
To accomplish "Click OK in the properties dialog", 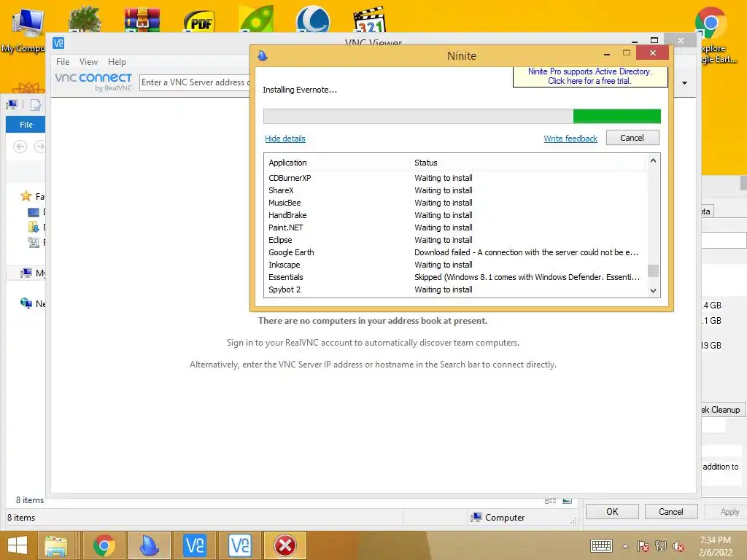I will click(x=612, y=511).
